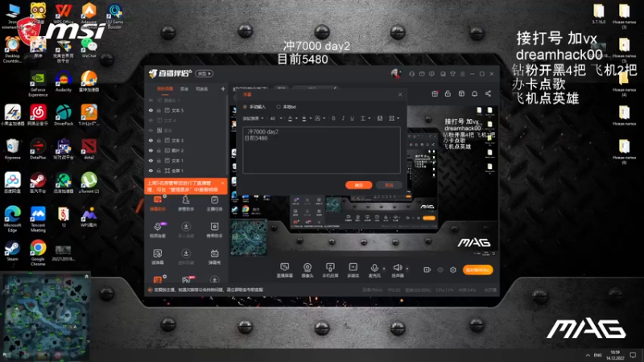Open Google Chrome from the desktop
Screen dimensions: 644x362
pyautogui.click(x=38, y=253)
